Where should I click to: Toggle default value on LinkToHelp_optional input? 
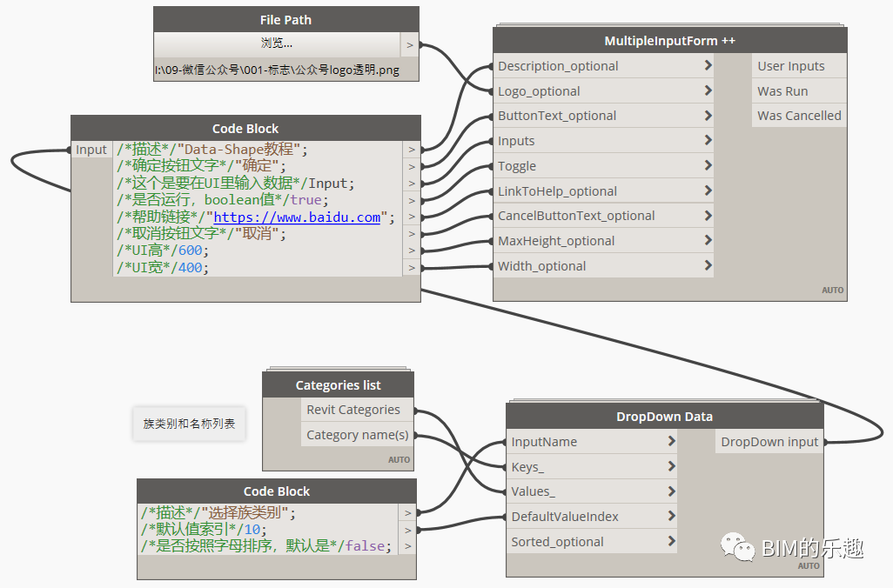pyautogui.click(x=709, y=190)
